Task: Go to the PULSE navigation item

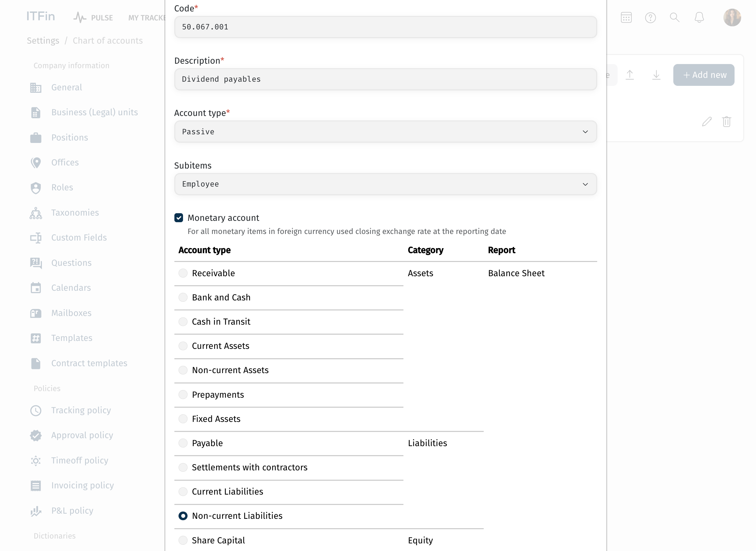Action: pyautogui.click(x=93, y=18)
